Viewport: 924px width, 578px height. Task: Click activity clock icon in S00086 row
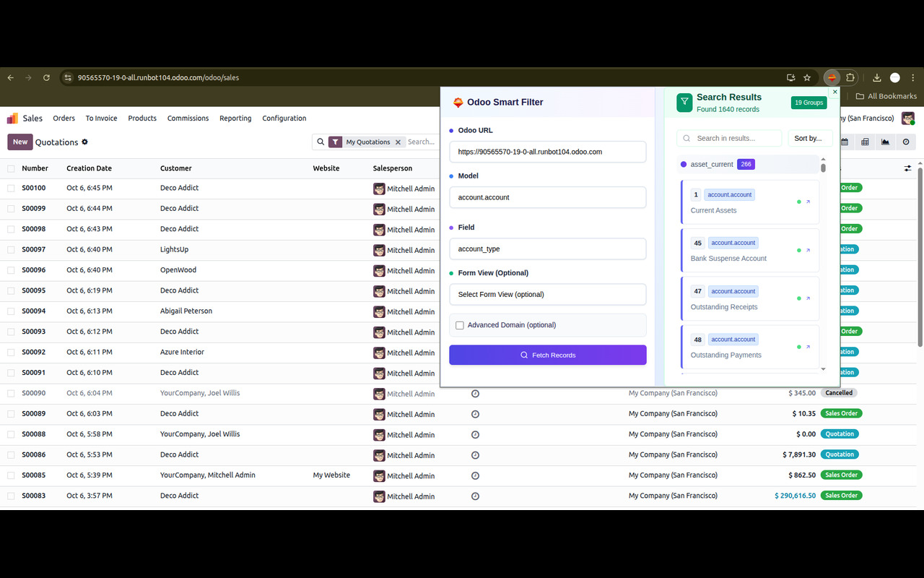pyautogui.click(x=475, y=455)
